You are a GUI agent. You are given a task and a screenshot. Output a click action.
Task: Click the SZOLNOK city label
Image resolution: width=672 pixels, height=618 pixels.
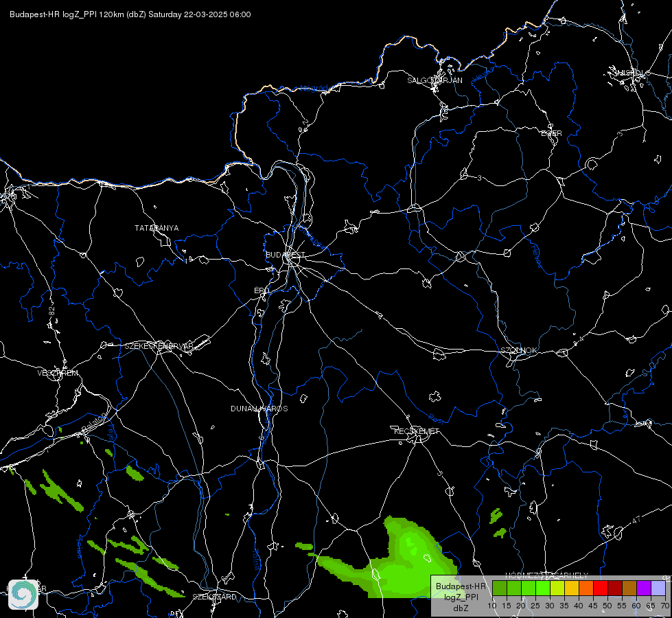(518, 350)
